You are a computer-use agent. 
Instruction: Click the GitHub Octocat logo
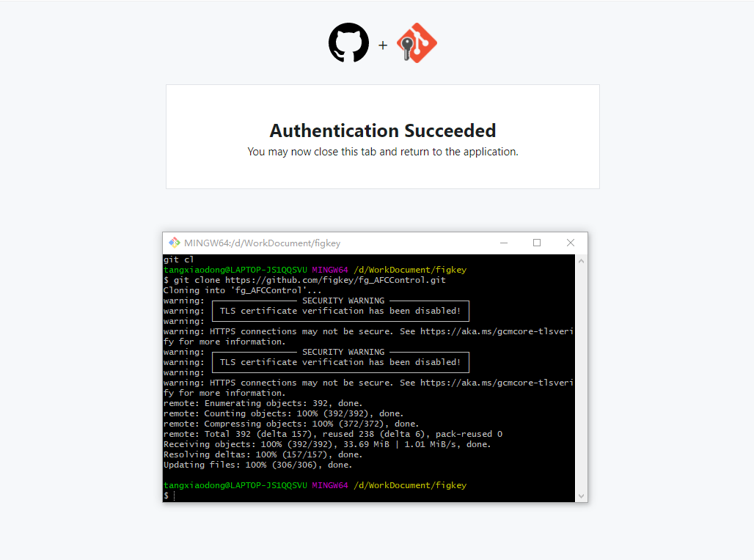(348, 43)
